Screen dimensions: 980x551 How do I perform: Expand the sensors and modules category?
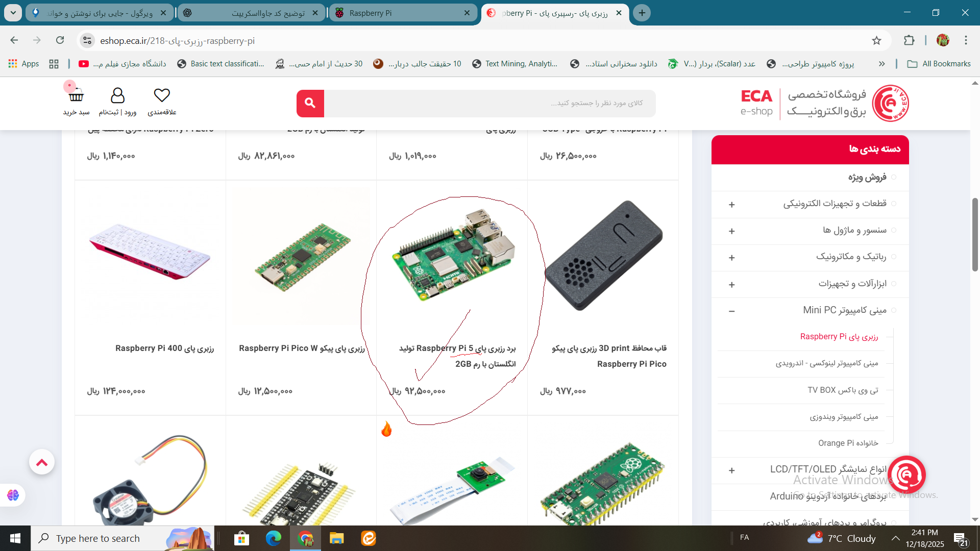click(731, 231)
